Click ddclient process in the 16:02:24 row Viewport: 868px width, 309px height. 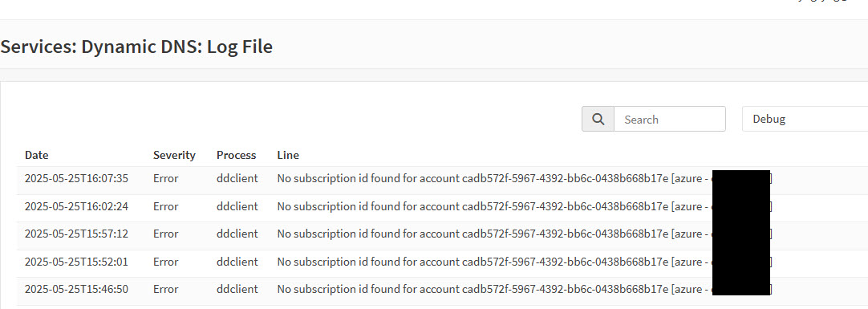click(237, 206)
